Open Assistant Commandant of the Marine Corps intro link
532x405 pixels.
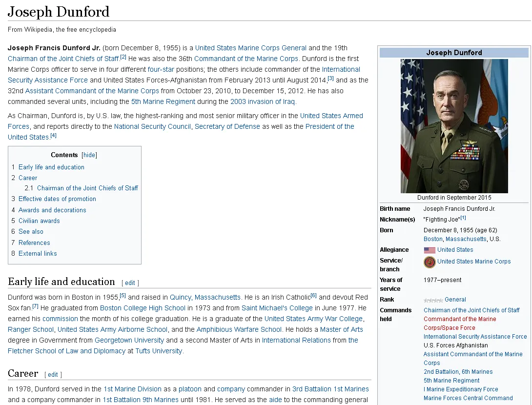coord(92,91)
